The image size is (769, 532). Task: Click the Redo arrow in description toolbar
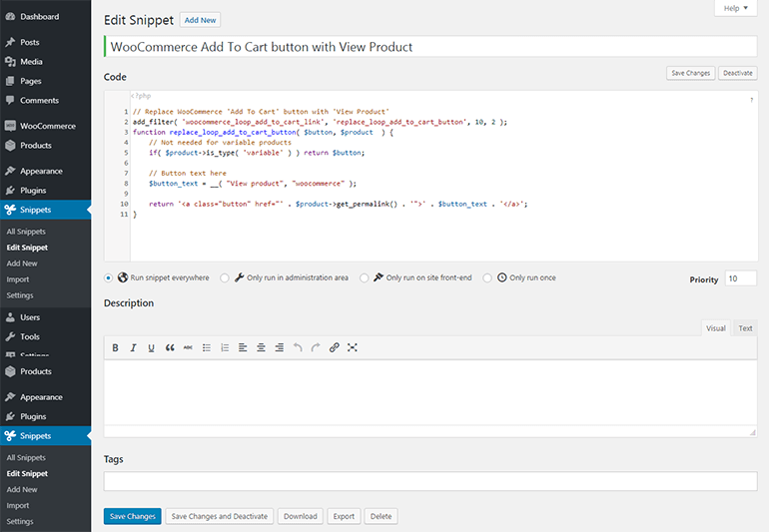pyautogui.click(x=316, y=347)
